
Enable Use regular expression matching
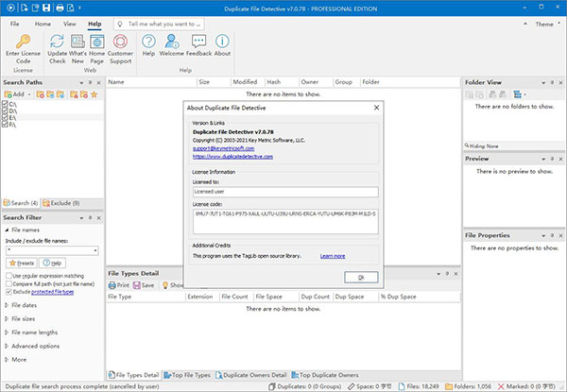pos(8,275)
